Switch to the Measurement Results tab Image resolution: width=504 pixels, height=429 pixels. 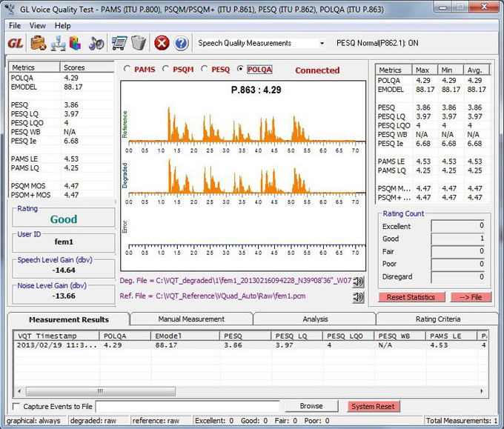pos(69,319)
